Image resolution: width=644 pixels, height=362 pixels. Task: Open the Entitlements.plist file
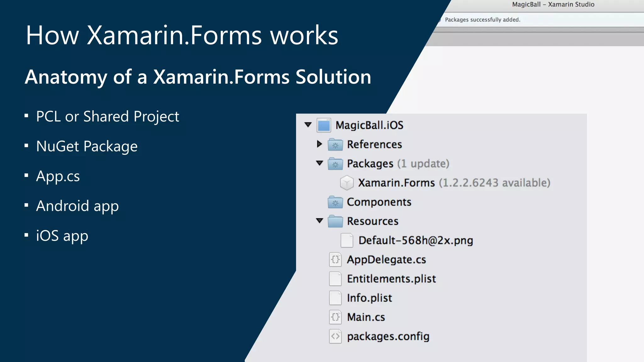coord(391,279)
